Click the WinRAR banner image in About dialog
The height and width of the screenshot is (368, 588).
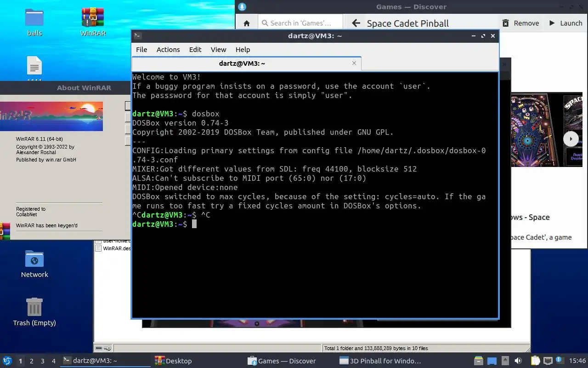point(51,116)
